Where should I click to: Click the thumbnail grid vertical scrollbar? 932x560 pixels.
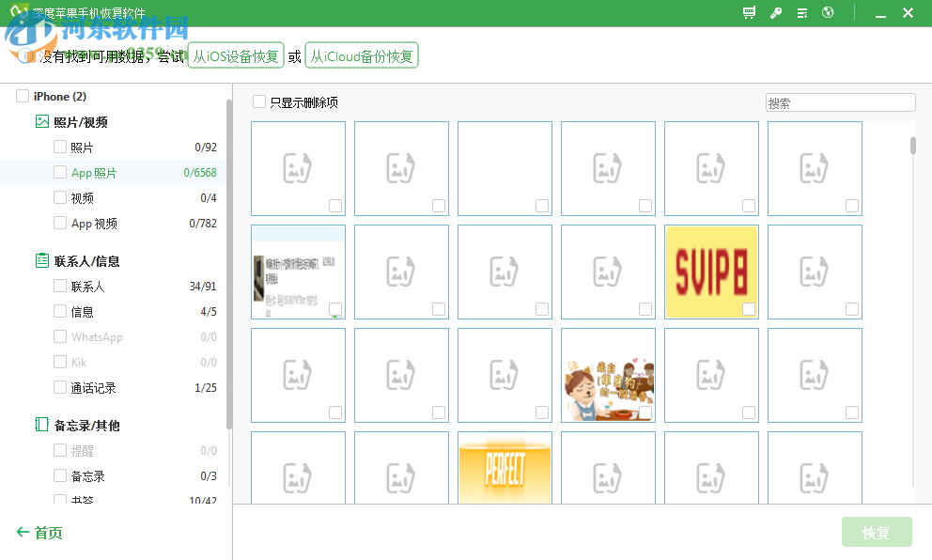[x=913, y=146]
